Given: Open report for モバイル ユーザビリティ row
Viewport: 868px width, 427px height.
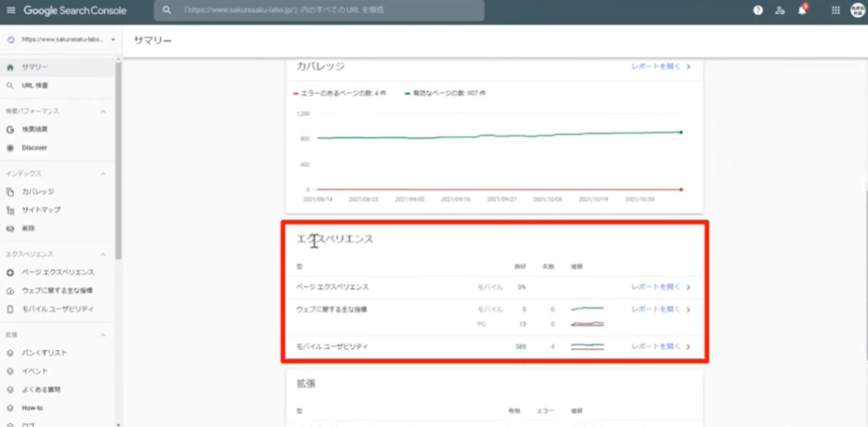Looking at the screenshot, I should point(656,347).
